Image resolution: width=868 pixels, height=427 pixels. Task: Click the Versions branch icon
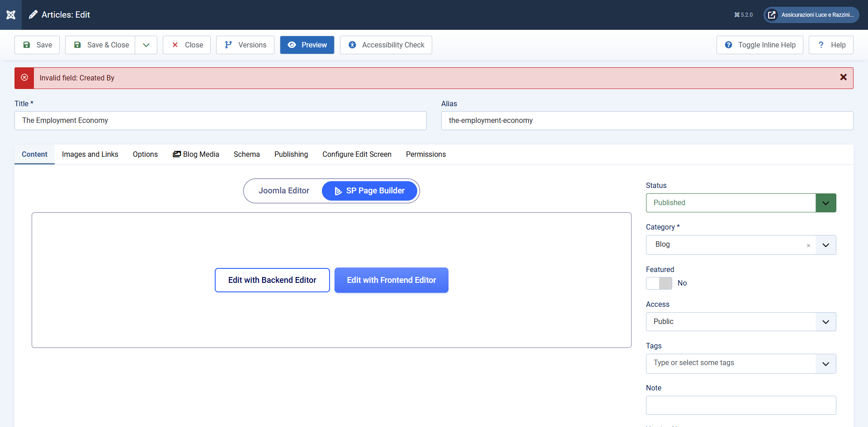228,45
